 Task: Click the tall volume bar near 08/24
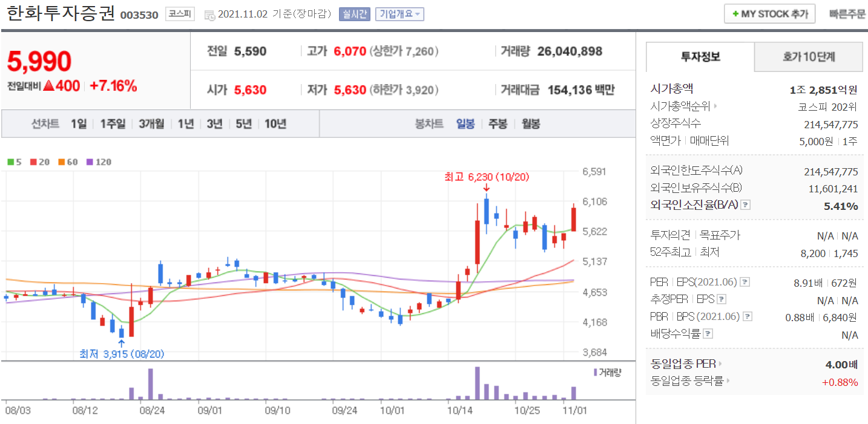151,384
